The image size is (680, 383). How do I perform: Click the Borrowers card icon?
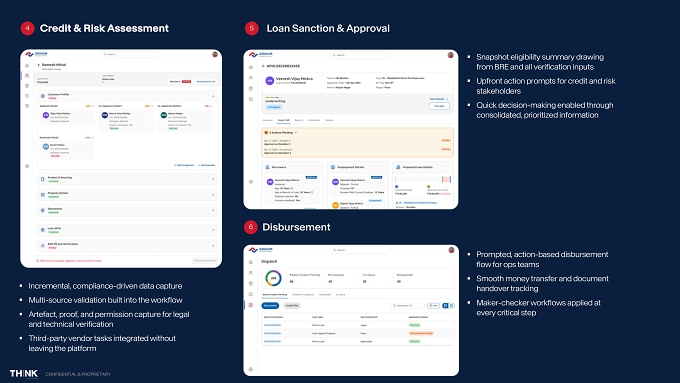click(268, 167)
